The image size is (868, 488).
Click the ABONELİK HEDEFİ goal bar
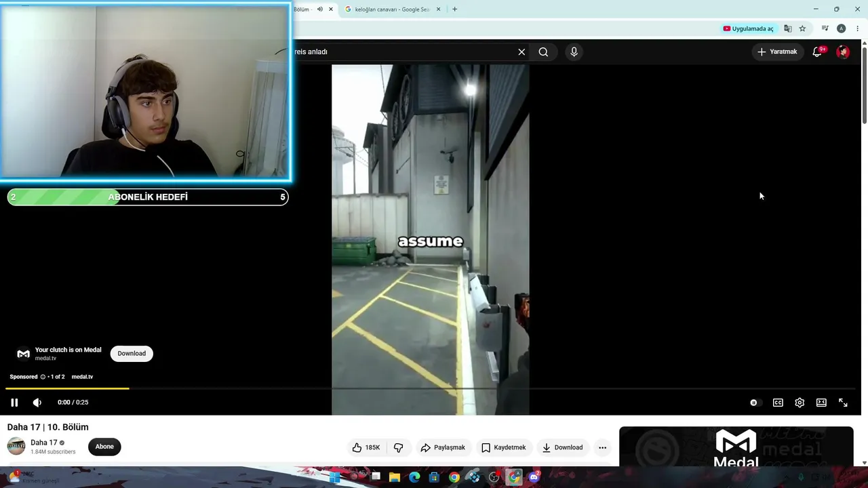pos(148,197)
